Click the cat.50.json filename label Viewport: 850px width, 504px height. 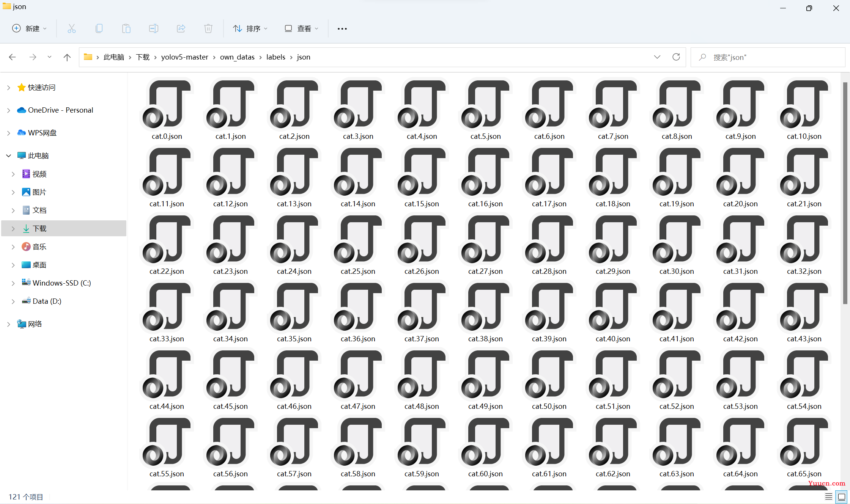[549, 407]
